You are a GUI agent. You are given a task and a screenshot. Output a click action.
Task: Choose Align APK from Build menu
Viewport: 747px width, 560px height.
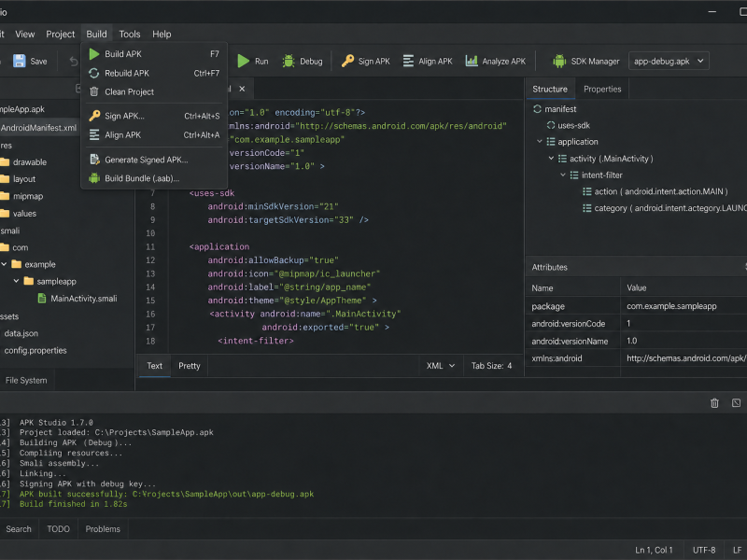coord(154,134)
